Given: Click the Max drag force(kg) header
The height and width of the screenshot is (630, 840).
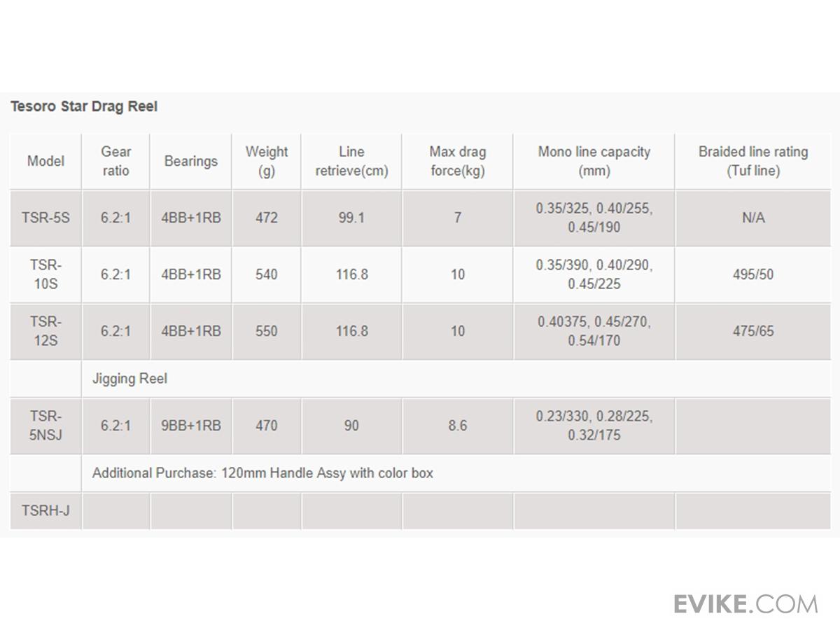Looking at the screenshot, I should pyautogui.click(x=457, y=161).
